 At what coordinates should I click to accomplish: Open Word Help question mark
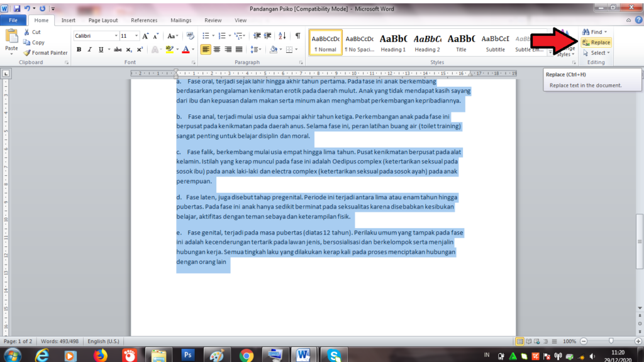[638, 19]
